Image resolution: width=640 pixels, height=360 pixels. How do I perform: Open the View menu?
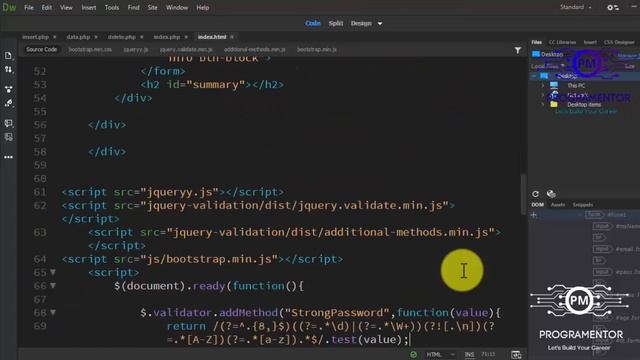66,7
